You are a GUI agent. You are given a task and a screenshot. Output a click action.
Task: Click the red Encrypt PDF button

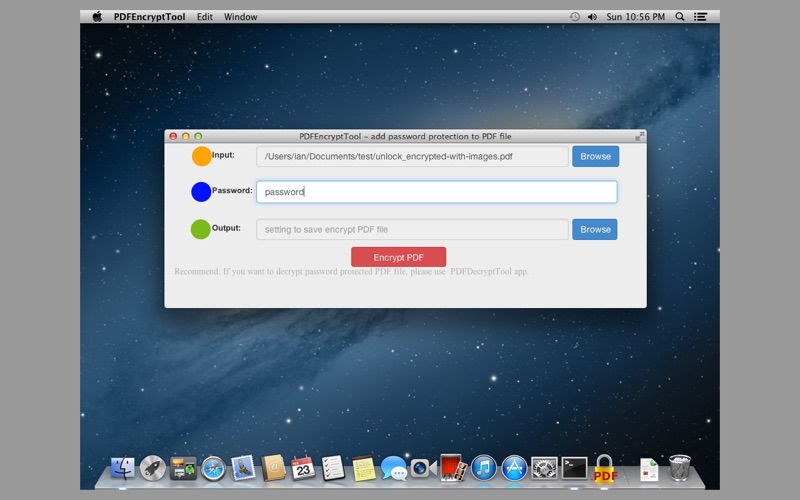pyautogui.click(x=398, y=257)
